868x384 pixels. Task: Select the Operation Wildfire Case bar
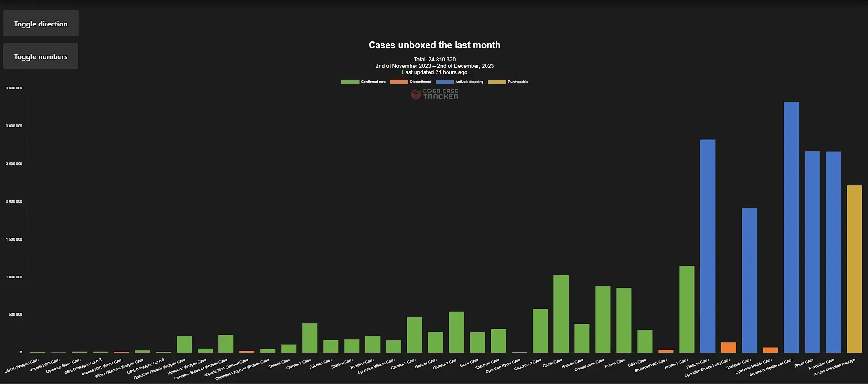tap(393, 346)
